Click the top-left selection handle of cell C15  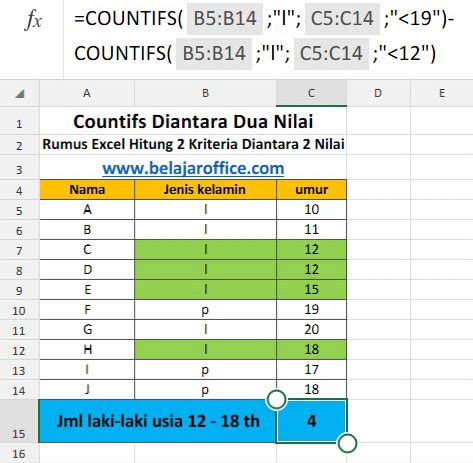pyautogui.click(x=276, y=399)
